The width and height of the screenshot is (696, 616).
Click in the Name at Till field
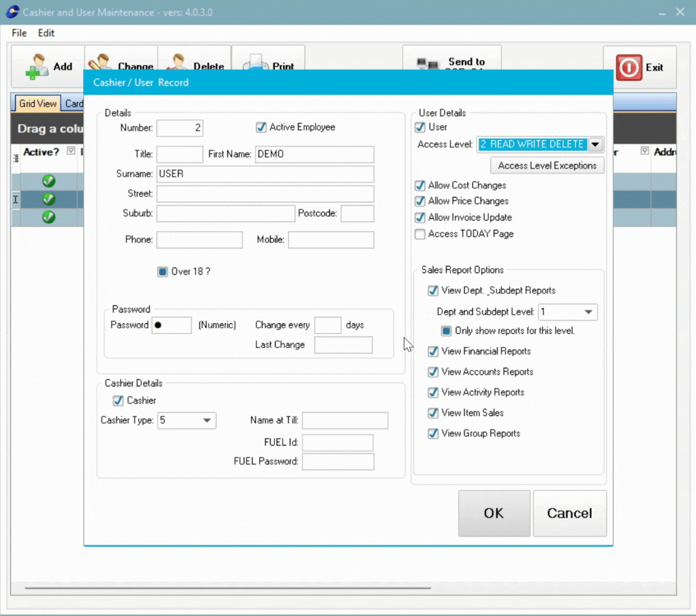(345, 420)
